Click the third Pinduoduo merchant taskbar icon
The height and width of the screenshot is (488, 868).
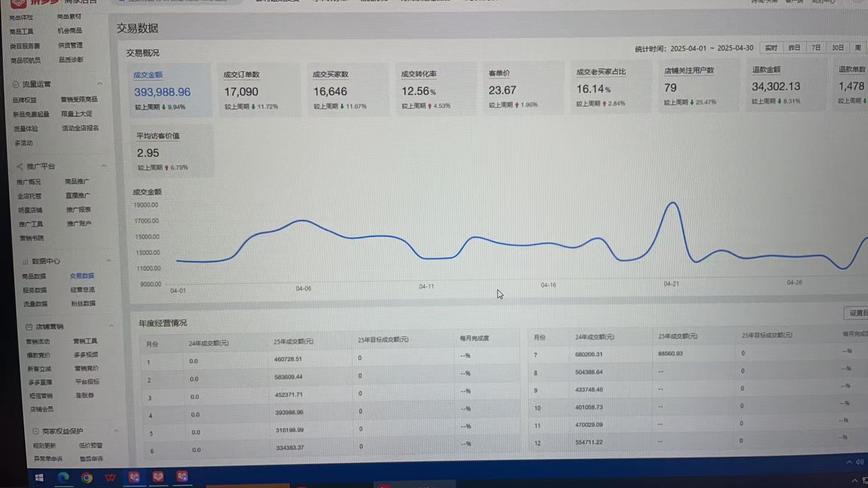point(182,476)
